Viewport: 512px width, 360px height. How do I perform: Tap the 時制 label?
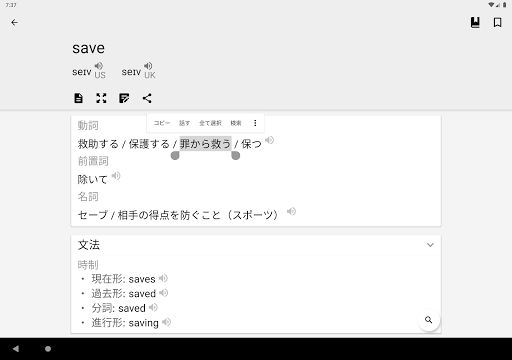[x=88, y=265]
